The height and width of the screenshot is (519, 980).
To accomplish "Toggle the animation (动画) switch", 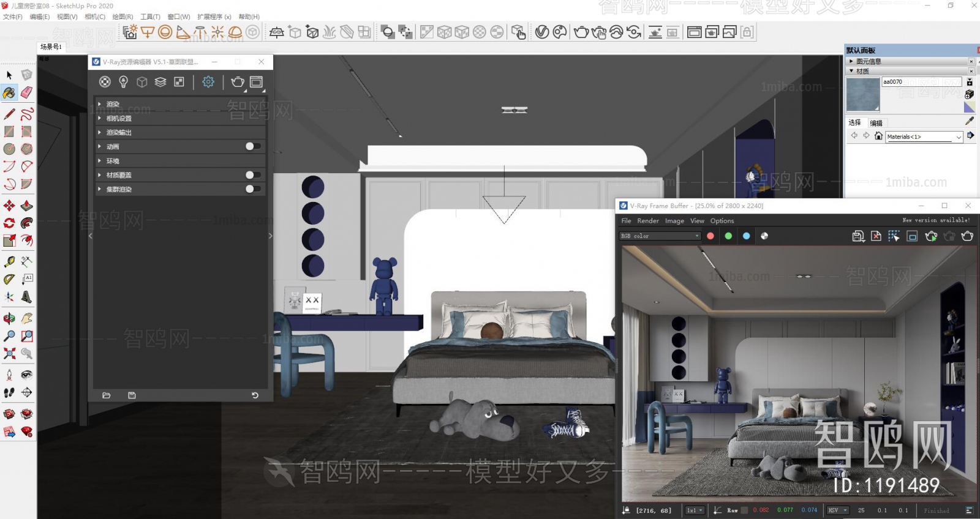I will 253,146.
